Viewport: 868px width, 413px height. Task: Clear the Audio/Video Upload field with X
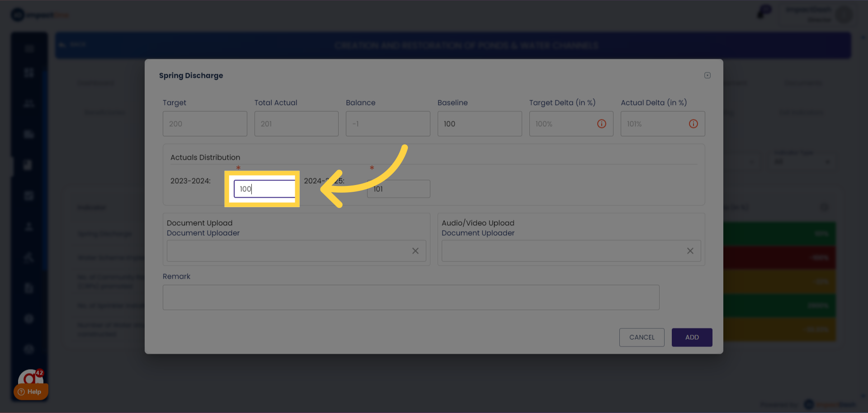click(x=690, y=251)
